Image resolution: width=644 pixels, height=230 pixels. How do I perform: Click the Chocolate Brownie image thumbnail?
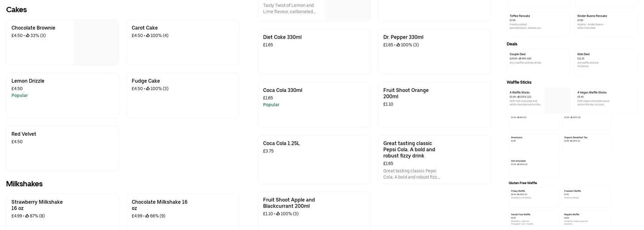pos(96,42)
